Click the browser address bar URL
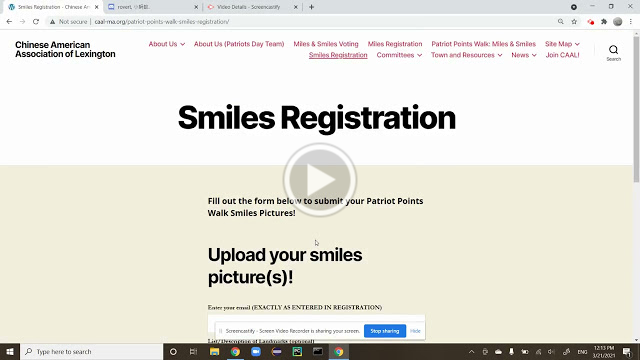The height and width of the screenshot is (360, 640). coord(162,22)
